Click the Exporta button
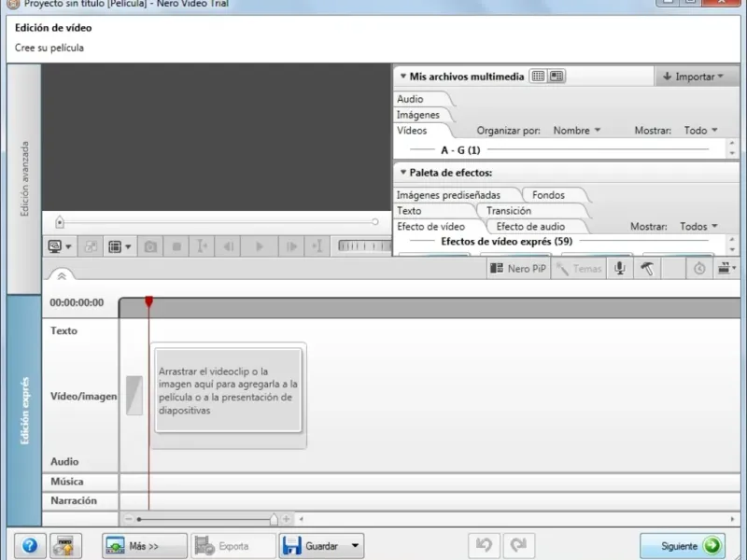The image size is (747, 560). pos(233,546)
